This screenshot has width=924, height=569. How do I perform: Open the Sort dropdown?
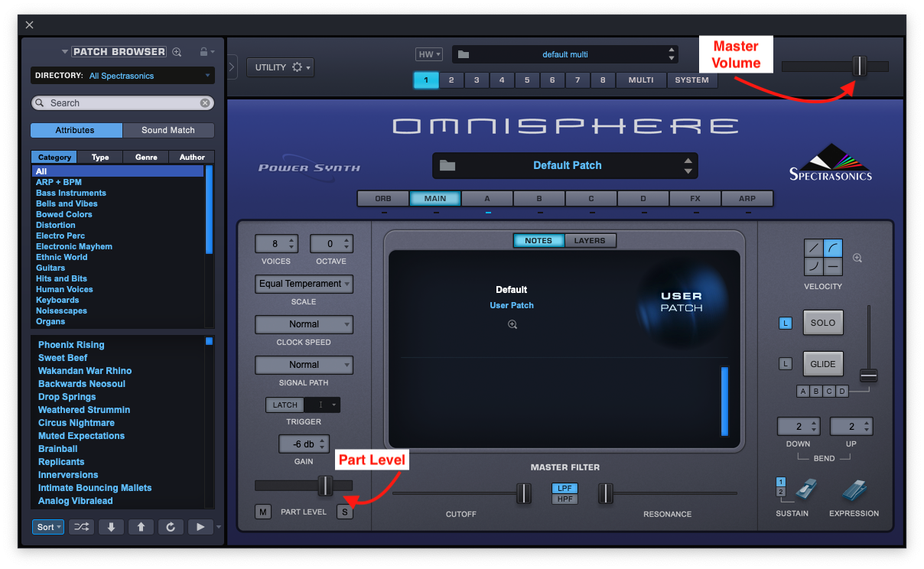[48, 527]
